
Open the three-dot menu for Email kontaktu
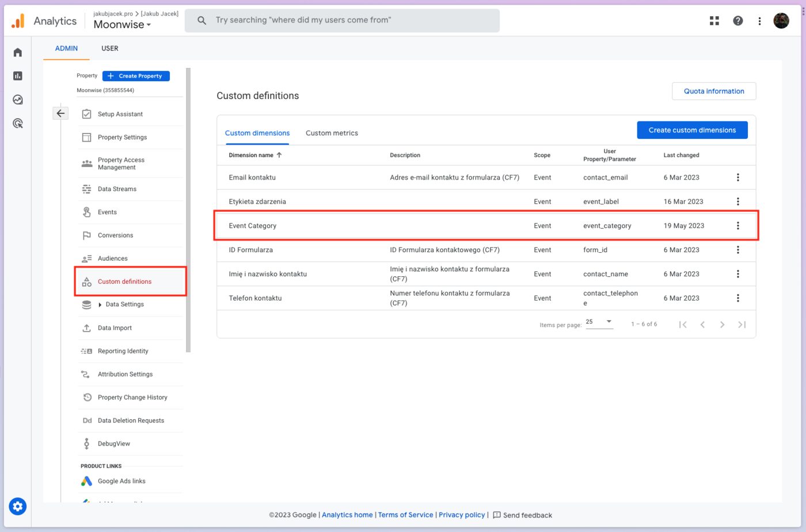(738, 177)
